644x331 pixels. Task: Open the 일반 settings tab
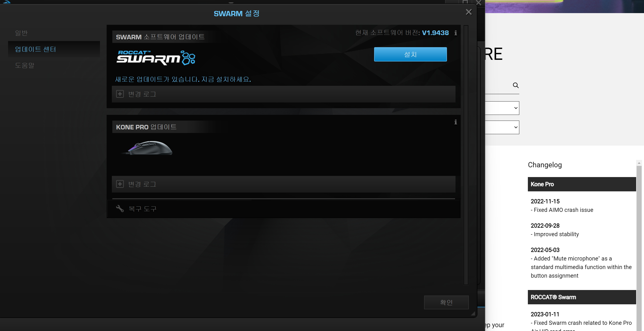point(21,33)
